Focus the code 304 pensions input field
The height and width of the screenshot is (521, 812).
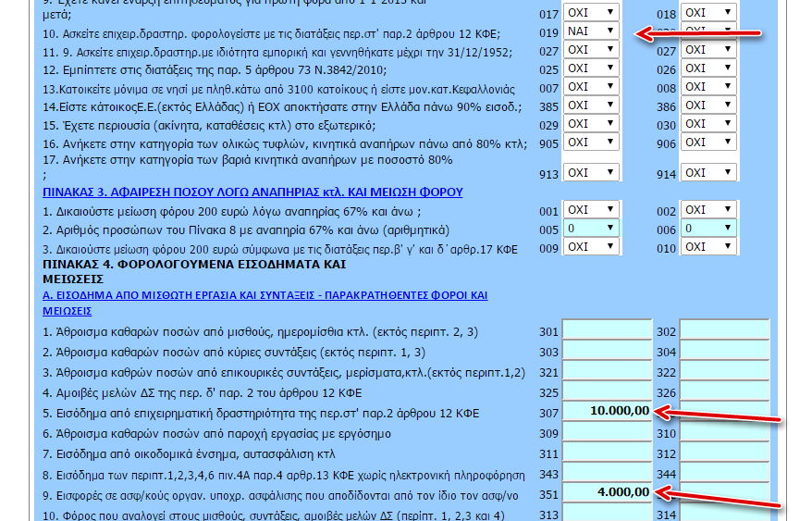[x=723, y=352]
